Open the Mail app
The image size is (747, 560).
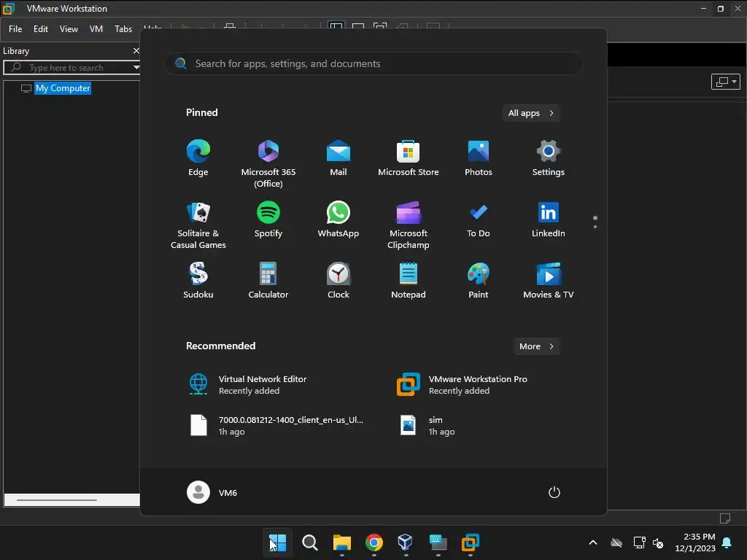(338, 158)
